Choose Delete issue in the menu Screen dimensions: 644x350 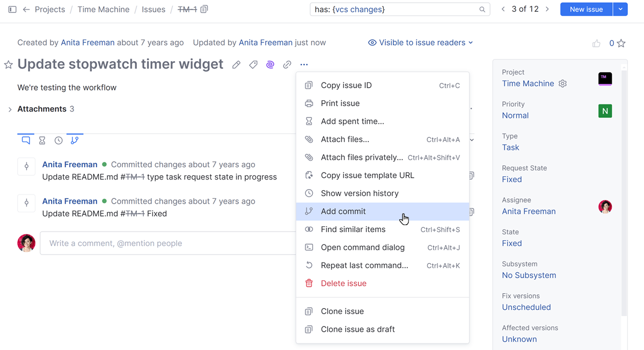point(343,284)
